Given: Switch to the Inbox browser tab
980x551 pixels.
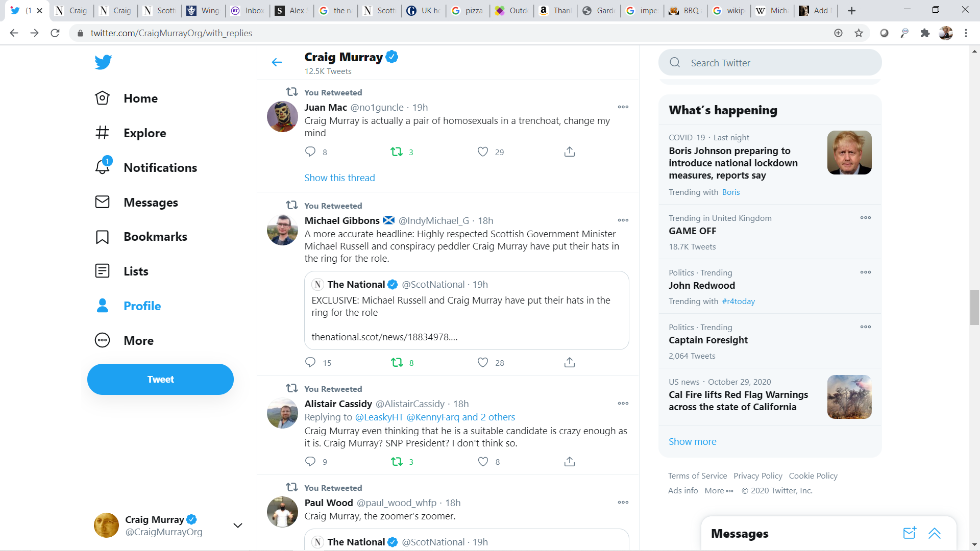Looking at the screenshot, I should [248, 11].
